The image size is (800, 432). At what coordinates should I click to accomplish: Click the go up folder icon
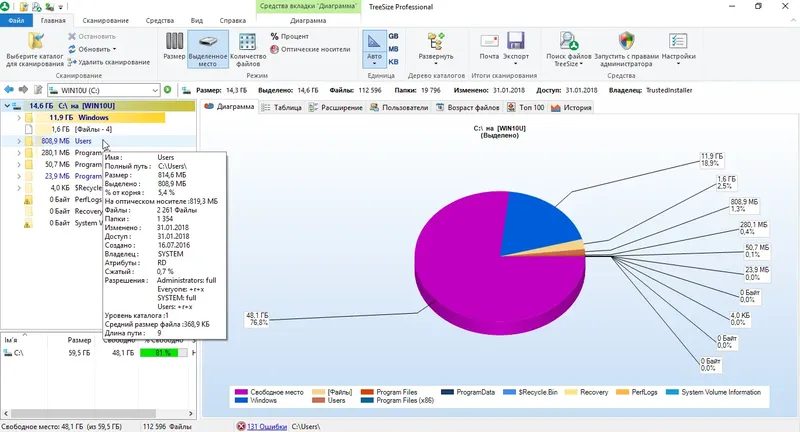pos(38,90)
